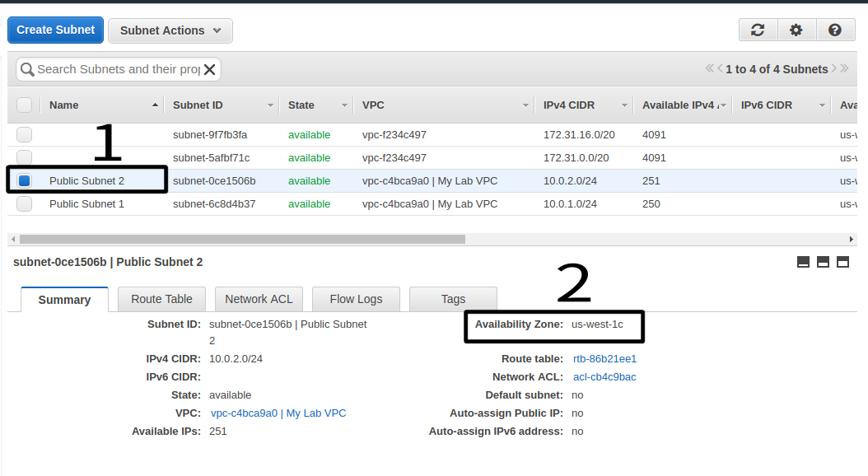Select the split middle pane layout icon
This screenshot has height=476, width=868.
click(x=823, y=262)
